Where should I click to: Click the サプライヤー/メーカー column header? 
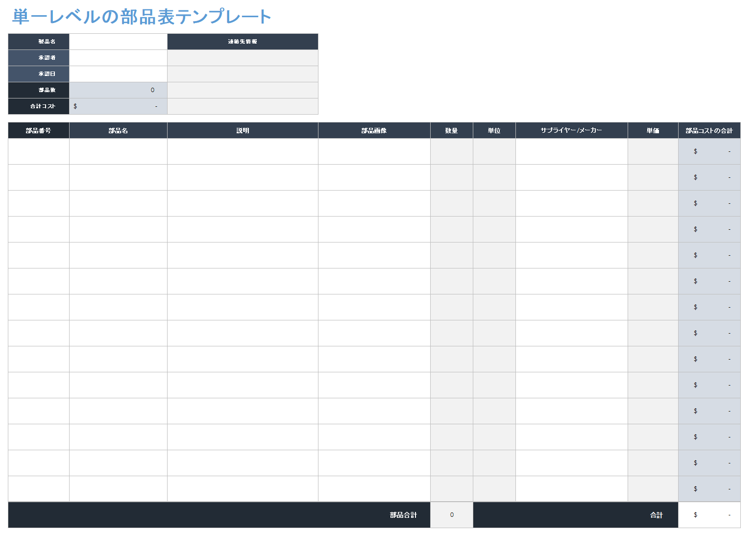(572, 130)
